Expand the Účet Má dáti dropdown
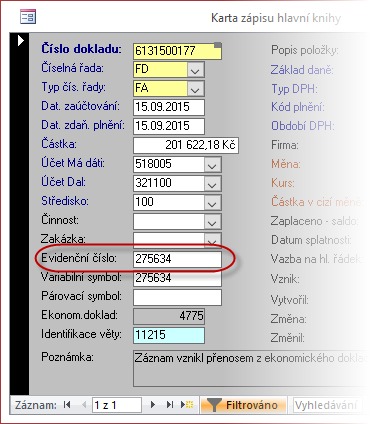The height and width of the screenshot is (424, 370). point(212,164)
